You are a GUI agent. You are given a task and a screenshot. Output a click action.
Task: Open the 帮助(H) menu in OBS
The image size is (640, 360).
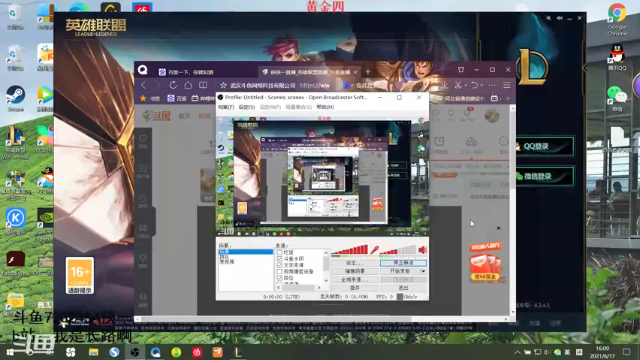[x=325, y=107]
